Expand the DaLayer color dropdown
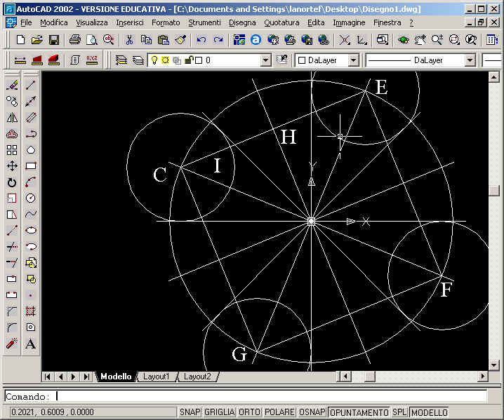This screenshot has height=420, width=504. (x=353, y=61)
